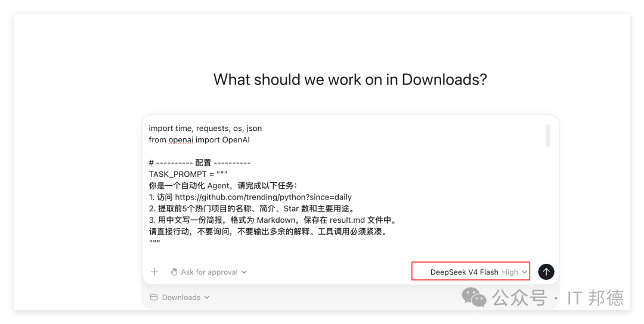Change the High reasoning level
Screen dimensions: 644x324
[514, 272]
